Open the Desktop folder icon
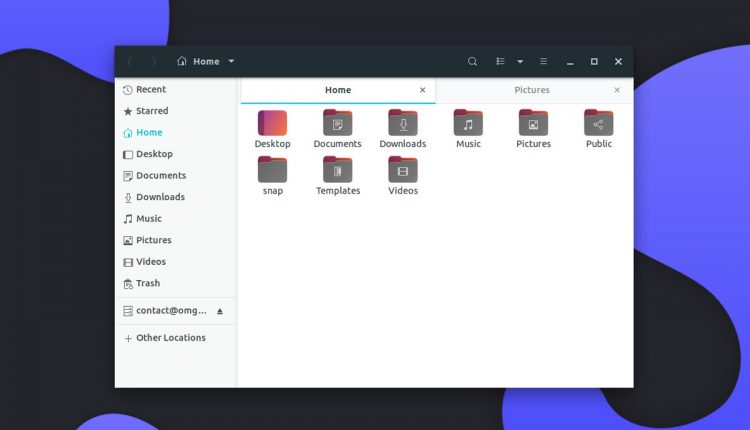Image resolution: width=750 pixels, height=430 pixels. (272, 123)
